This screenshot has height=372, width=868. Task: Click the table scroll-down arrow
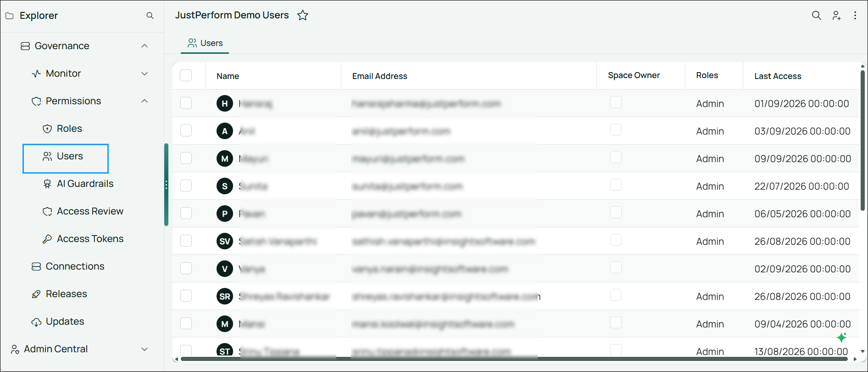point(862,351)
